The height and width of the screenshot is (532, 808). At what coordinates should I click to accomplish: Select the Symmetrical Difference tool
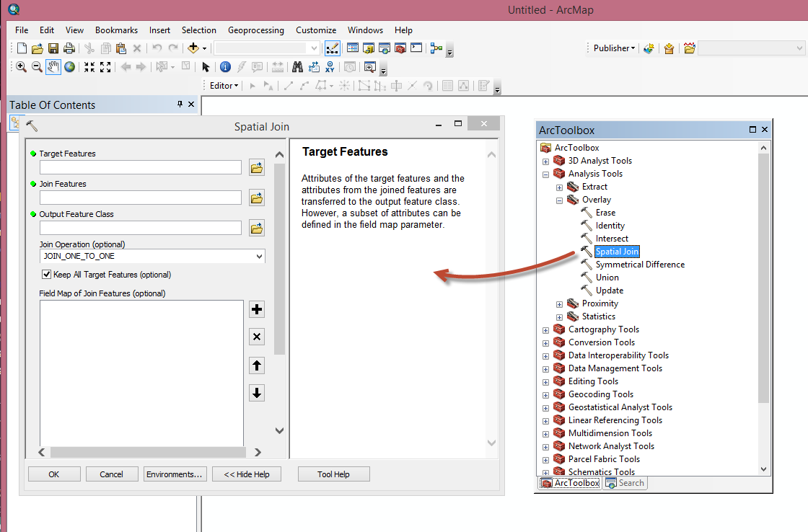[640, 265]
